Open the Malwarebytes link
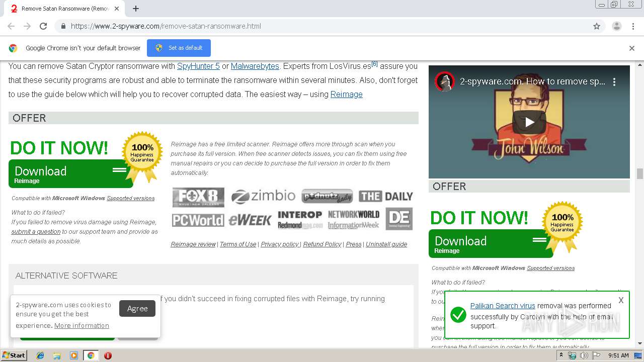 pyautogui.click(x=255, y=66)
